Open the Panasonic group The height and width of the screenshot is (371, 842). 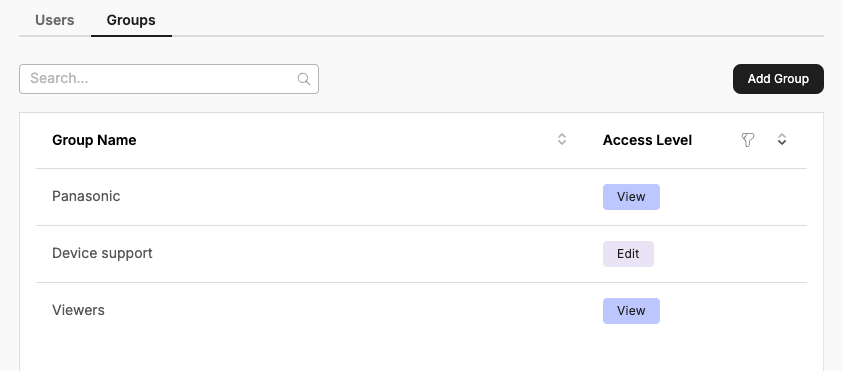[x=86, y=197]
